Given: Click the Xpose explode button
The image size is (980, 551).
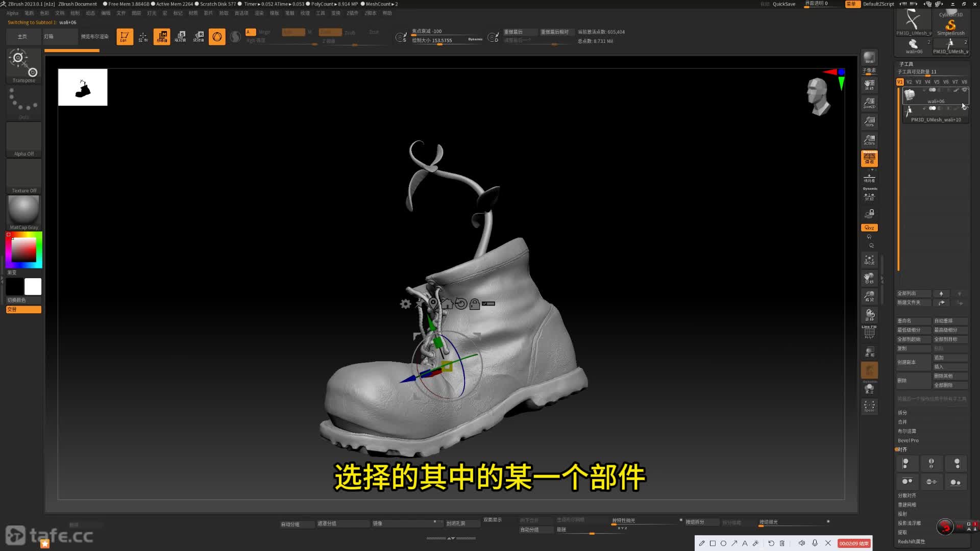Looking at the screenshot, I should [x=869, y=407].
